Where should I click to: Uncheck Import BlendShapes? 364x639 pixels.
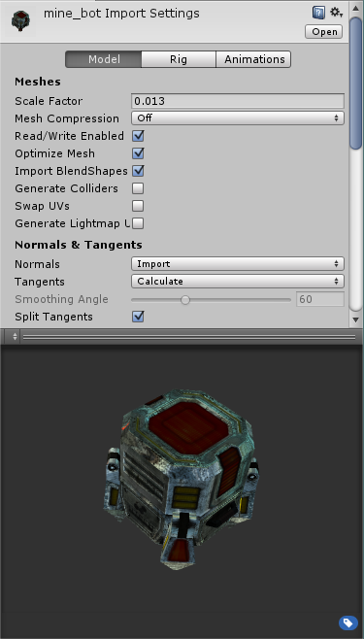138,171
